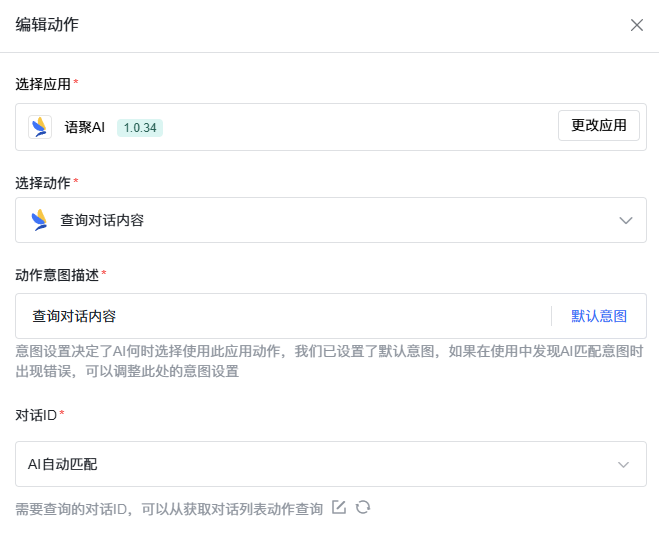This screenshot has height=556, width=659.
Task: Close the 编辑动作 dialog
Action: click(636, 25)
